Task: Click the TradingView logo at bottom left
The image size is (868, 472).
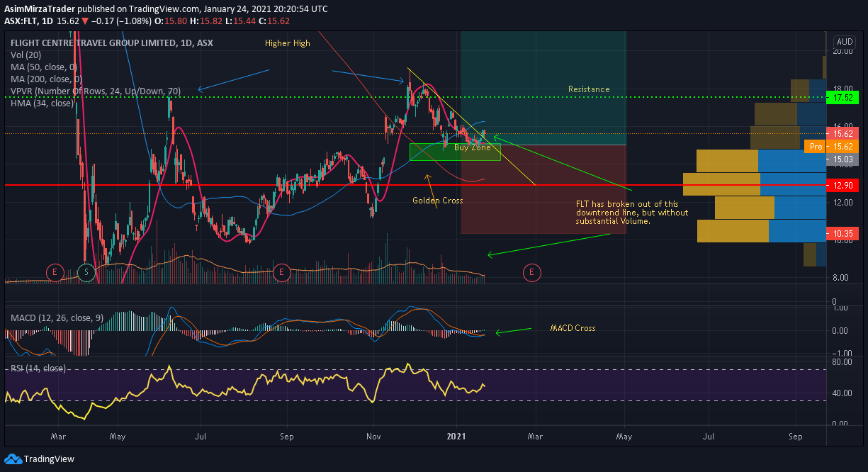Action: click(39, 459)
